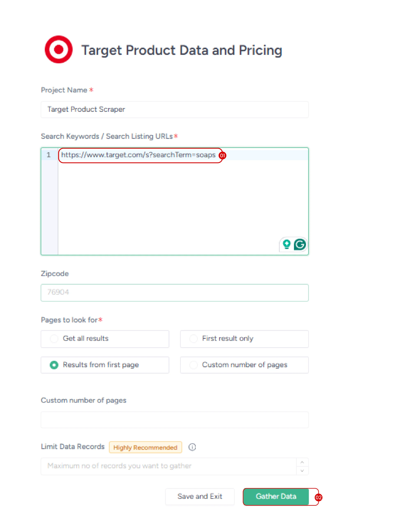Click the Limit Data Records info icon
The height and width of the screenshot is (526, 420).
click(192, 447)
